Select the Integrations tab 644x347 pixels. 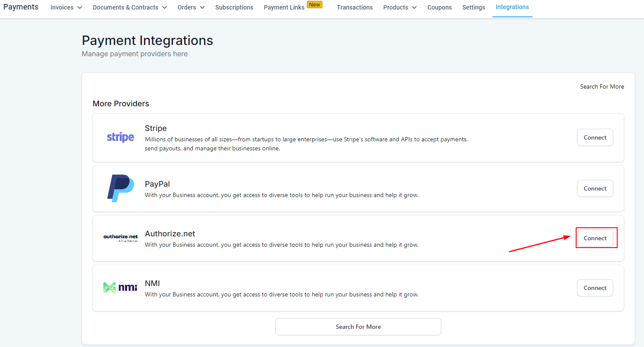[512, 7]
